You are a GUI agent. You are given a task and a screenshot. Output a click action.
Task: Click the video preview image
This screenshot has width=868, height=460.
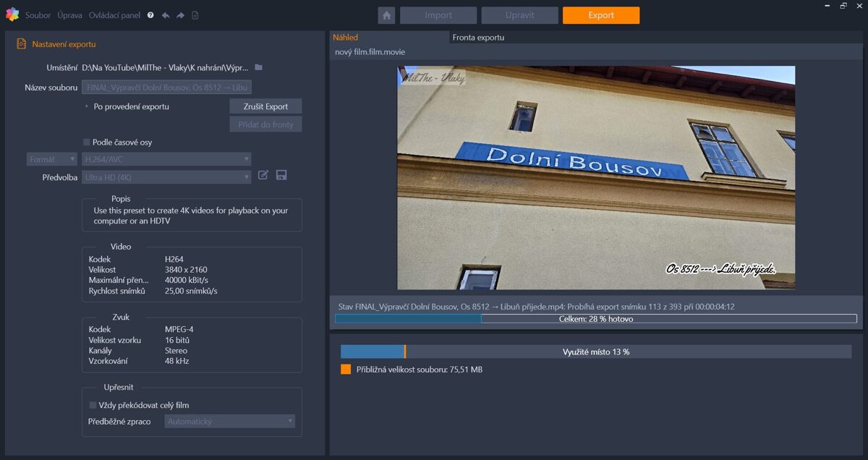pos(596,178)
